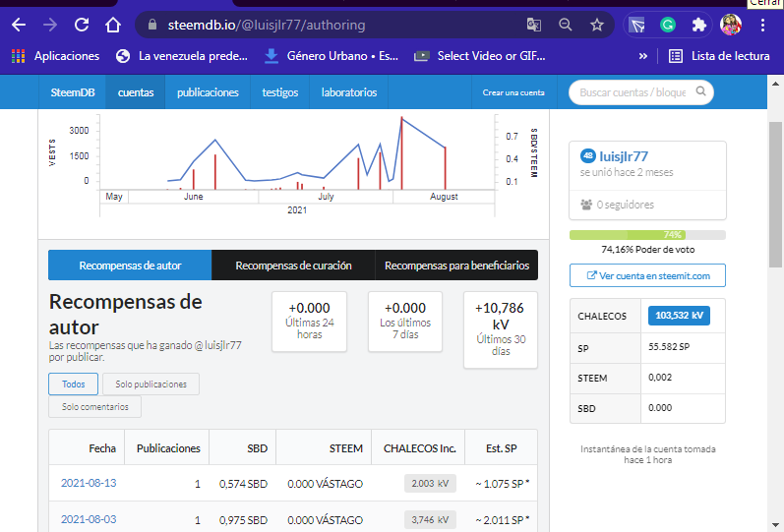
Task: Bookmark this page with the star icon
Action: click(597, 25)
